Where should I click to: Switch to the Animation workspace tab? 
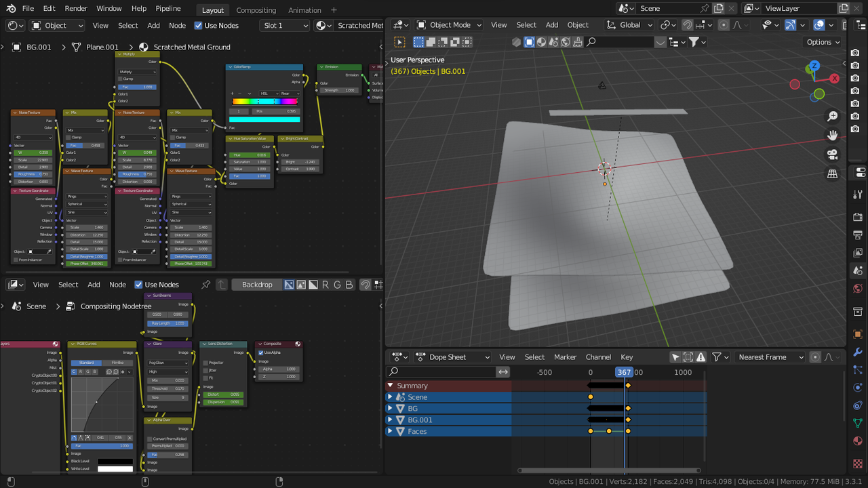[x=304, y=10]
